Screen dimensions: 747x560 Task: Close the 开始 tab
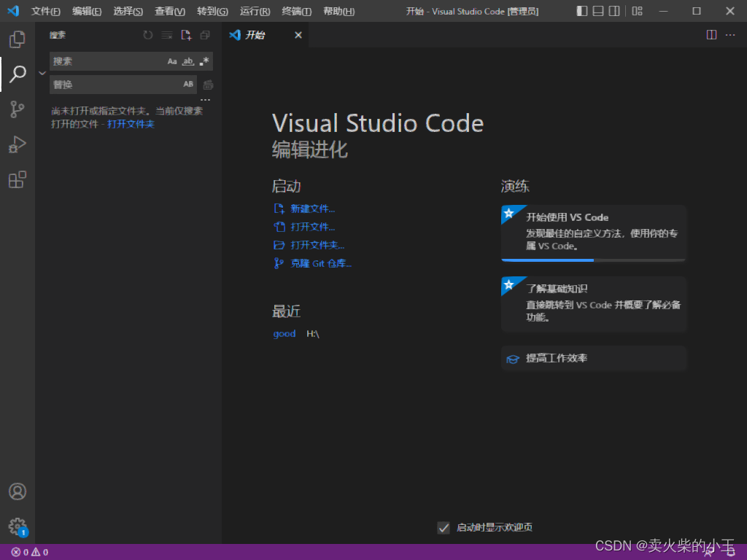click(x=298, y=35)
